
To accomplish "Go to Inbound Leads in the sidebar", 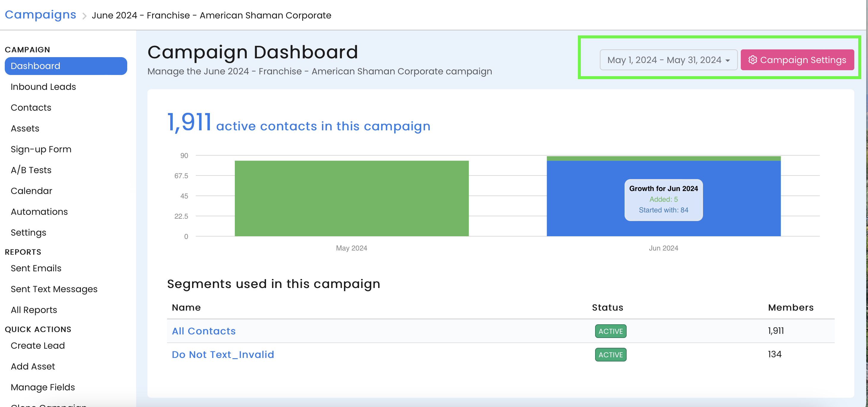I will click(43, 87).
